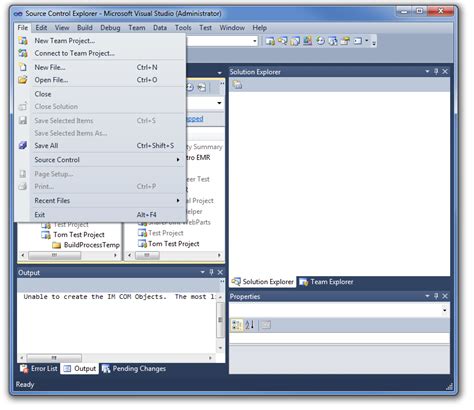Open the Properties window position dropdown
The width and height of the screenshot is (474, 410).
click(427, 296)
